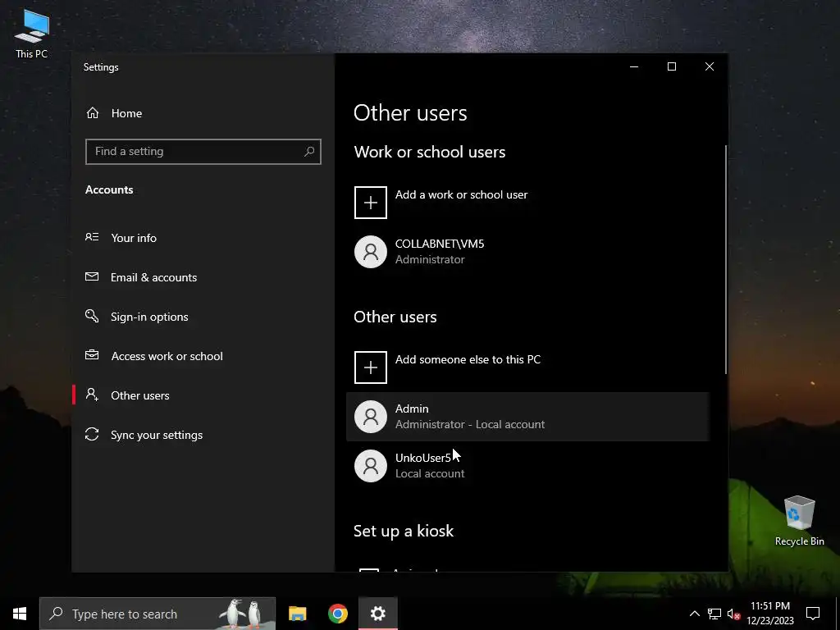Click the search magnifier in Find a setting
Image resolution: width=840 pixels, height=630 pixels.
[309, 152]
